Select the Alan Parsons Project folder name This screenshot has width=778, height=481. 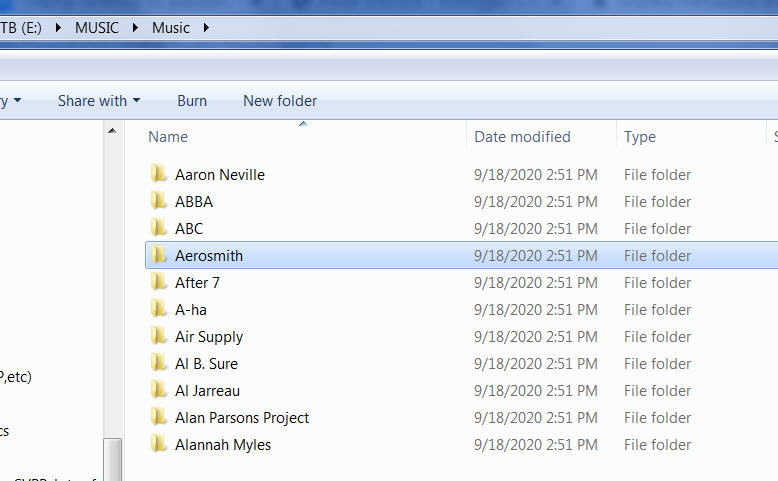[x=242, y=417]
